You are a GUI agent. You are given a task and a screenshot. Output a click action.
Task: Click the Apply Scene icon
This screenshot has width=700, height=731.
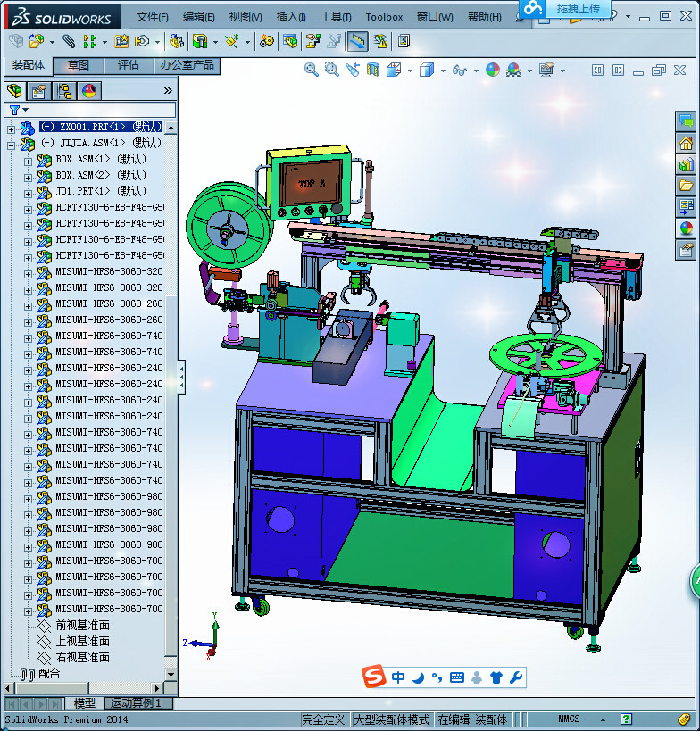point(513,71)
